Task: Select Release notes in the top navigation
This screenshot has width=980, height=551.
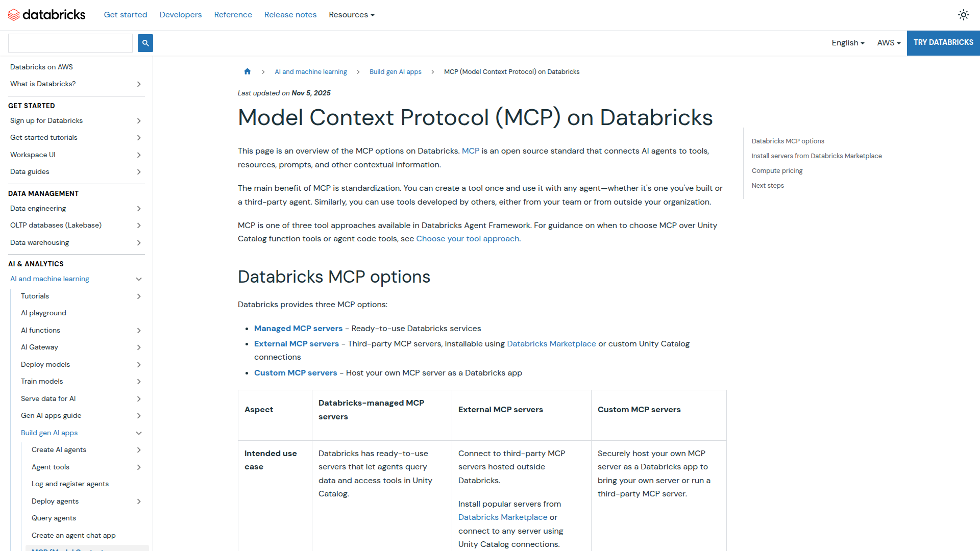Action: [x=290, y=15]
